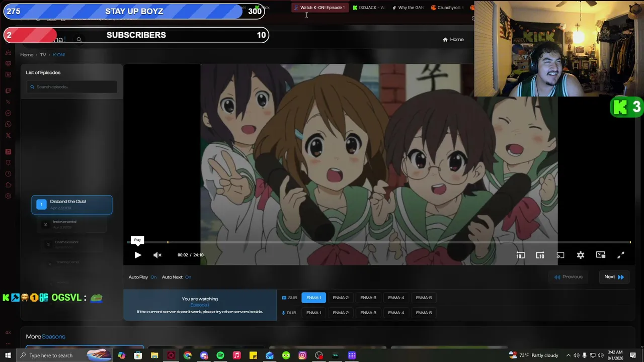Switch to 'Why the GAN' TikTok tab
Viewport: 644px width, 362px height.
pos(408,8)
